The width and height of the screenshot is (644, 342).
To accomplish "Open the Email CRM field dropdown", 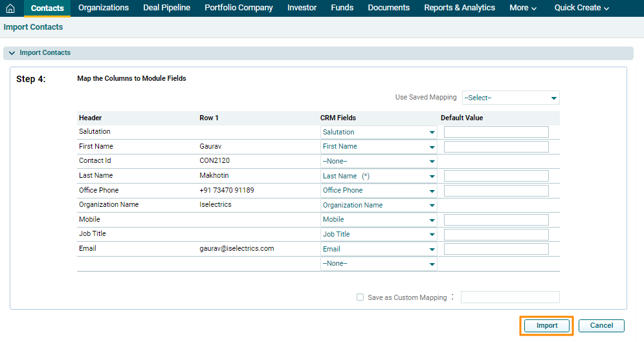I will coord(379,249).
